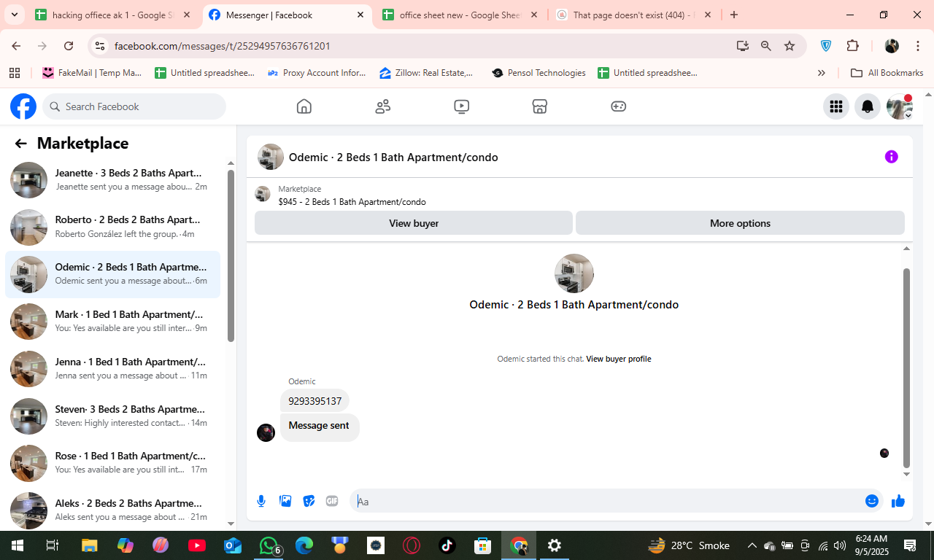This screenshot has height=560, width=934.
Task: Open the account profile picture menu
Action: pyautogui.click(x=899, y=106)
